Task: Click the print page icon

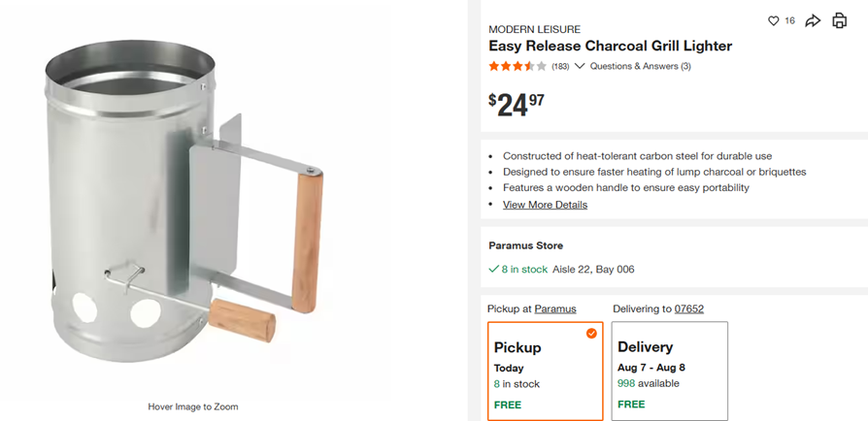Action: coord(840,20)
